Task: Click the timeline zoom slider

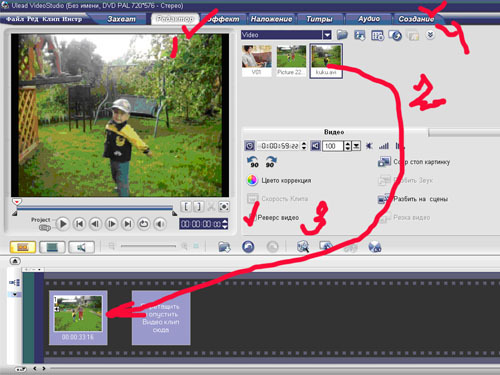Action: [x=148, y=246]
